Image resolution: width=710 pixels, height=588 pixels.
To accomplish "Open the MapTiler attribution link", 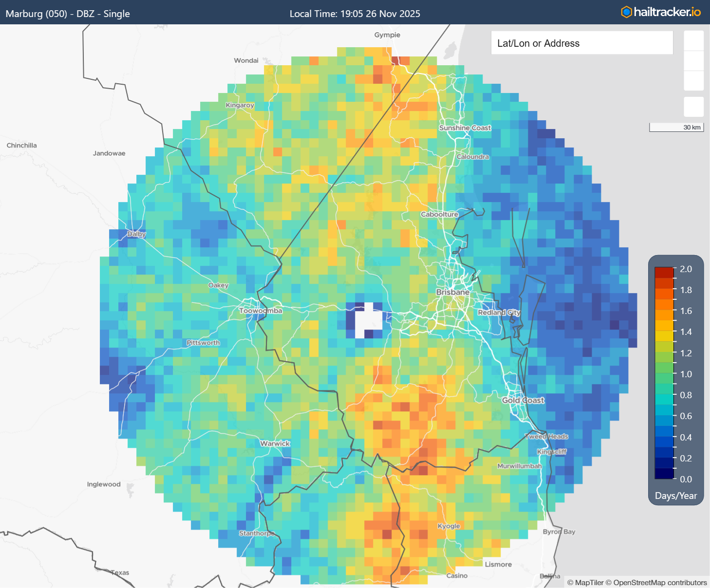I will tap(589, 583).
